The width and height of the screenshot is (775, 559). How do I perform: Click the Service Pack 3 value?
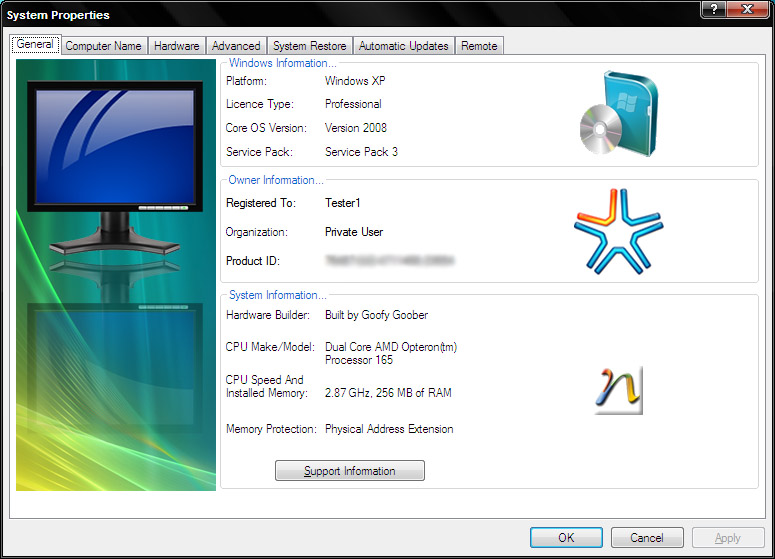pyautogui.click(x=361, y=152)
